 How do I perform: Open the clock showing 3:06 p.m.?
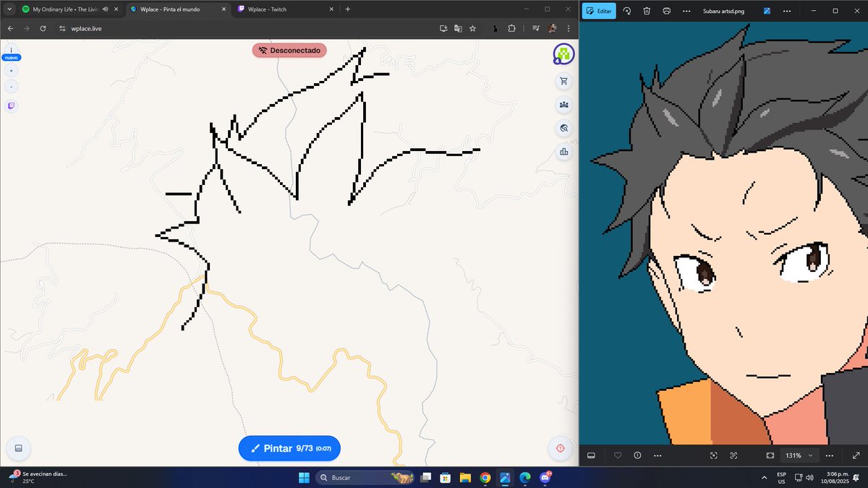click(x=835, y=478)
